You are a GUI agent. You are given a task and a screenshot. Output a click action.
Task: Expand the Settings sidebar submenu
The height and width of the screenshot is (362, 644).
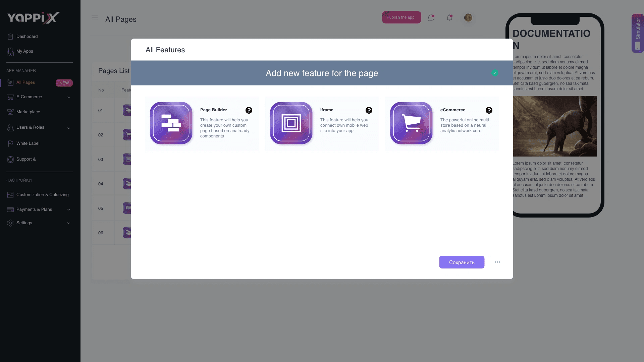click(69, 223)
